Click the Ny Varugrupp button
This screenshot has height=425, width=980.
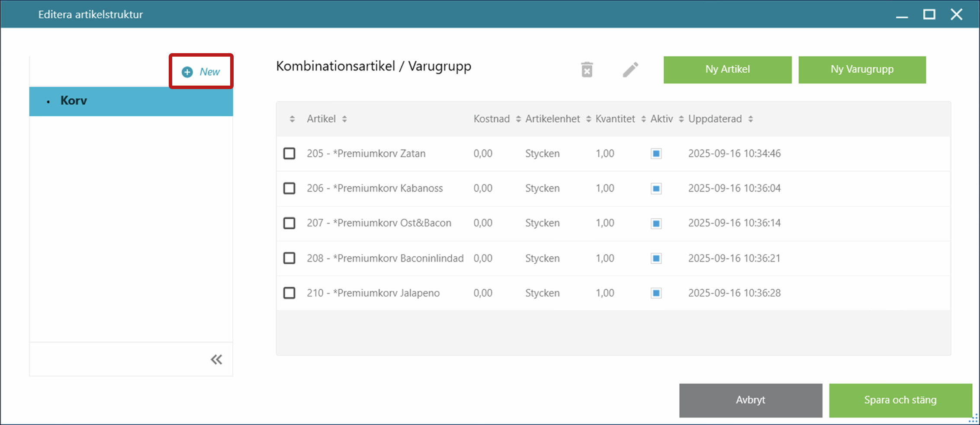[x=862, y=70]
